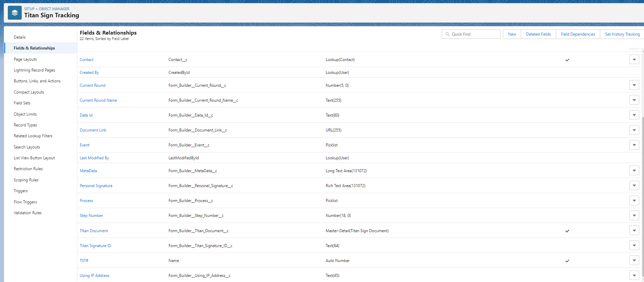
Task: Open Search Layouts section
Action: (x=27, y=147)
